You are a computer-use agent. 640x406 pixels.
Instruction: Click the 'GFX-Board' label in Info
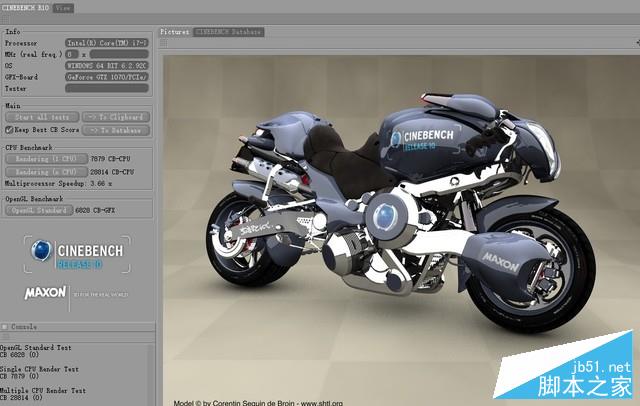tap(21, 77)
